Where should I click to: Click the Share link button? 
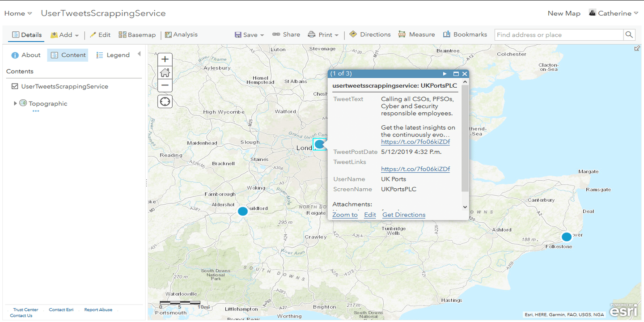[286, 34]
